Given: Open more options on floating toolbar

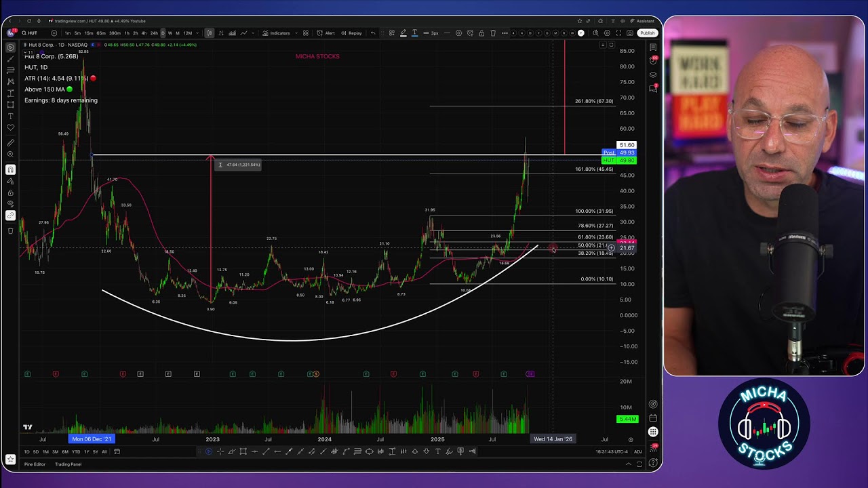Looking at the screenshot, I should click(505, 33).
